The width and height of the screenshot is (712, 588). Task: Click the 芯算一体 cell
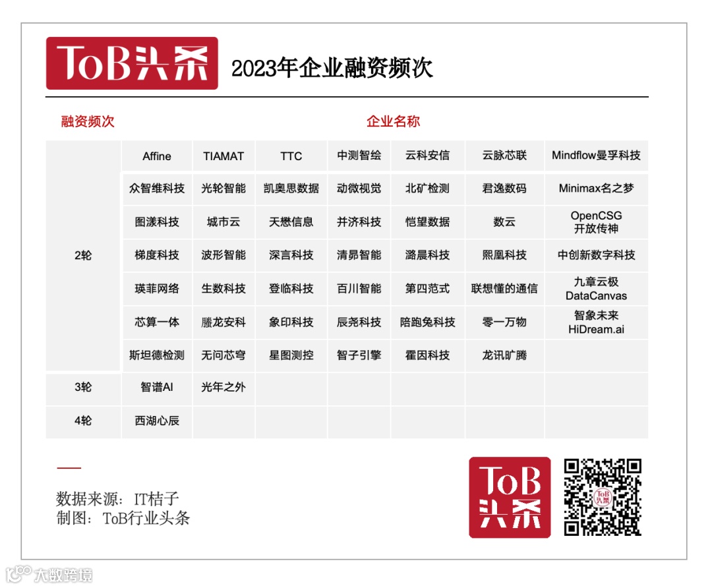click(157, 322)
